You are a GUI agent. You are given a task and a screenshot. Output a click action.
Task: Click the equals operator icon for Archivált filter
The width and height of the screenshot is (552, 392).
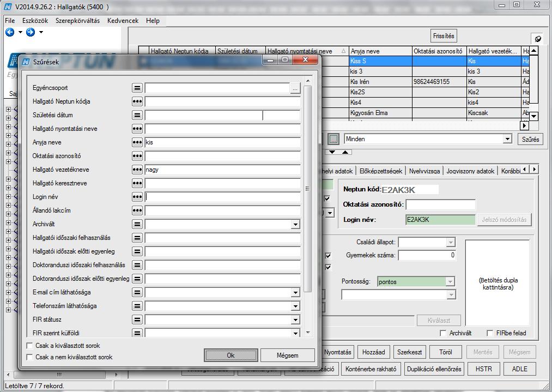pyautogui.click(x=137, y=225)
